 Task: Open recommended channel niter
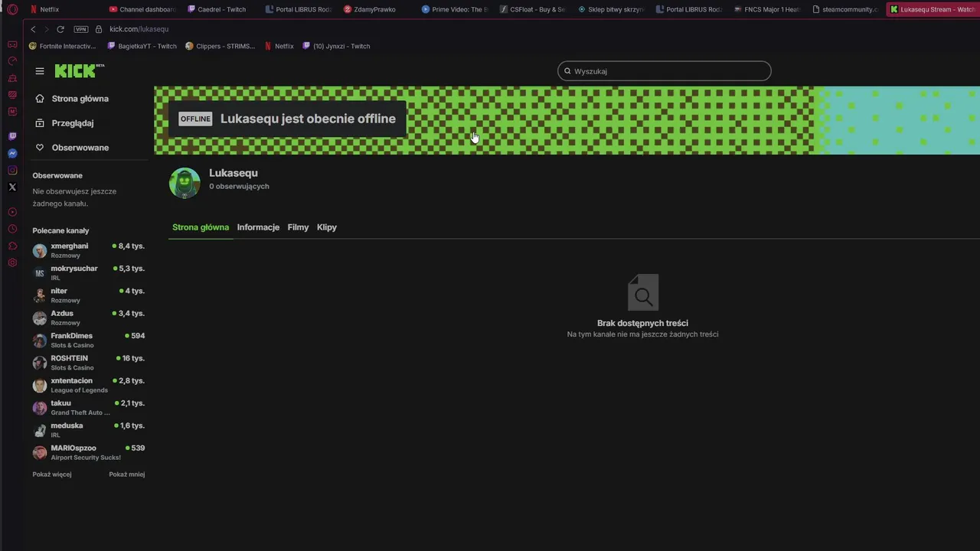point(88,295)
